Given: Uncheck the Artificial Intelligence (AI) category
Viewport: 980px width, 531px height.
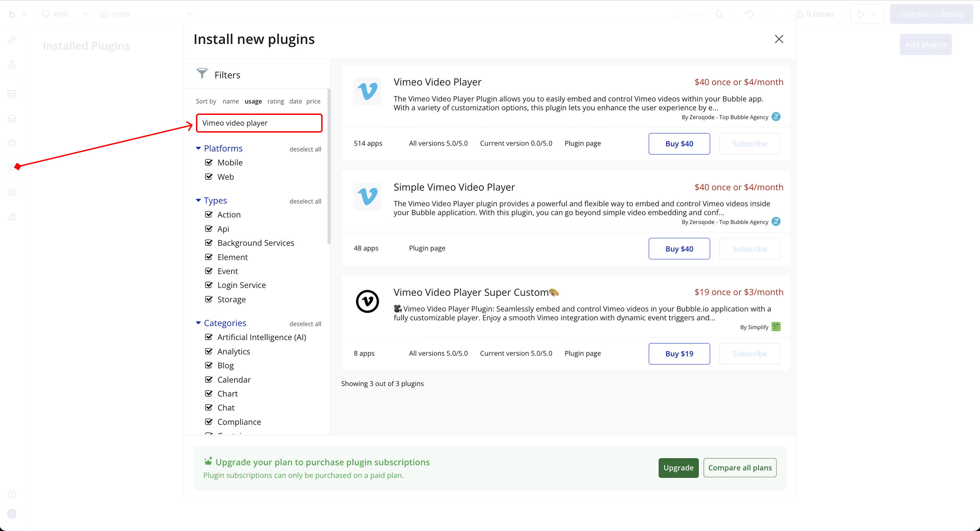Looking at the screenshot, I should coord(209,337).
